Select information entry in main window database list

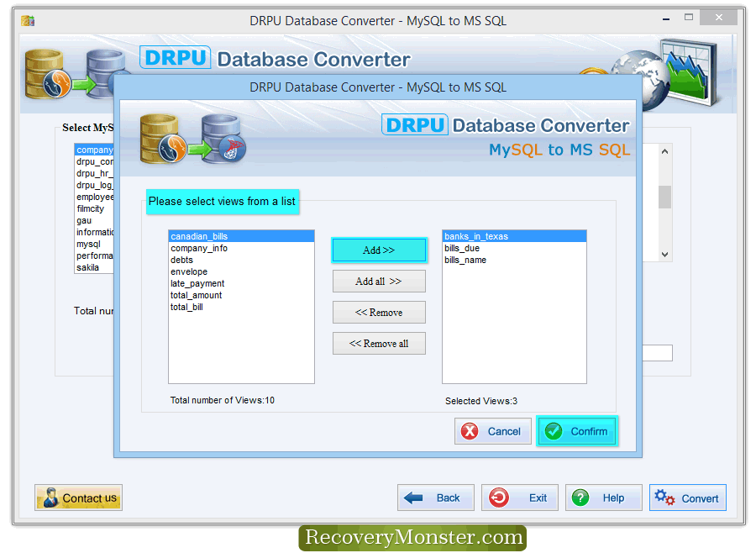tap(94, 232)
